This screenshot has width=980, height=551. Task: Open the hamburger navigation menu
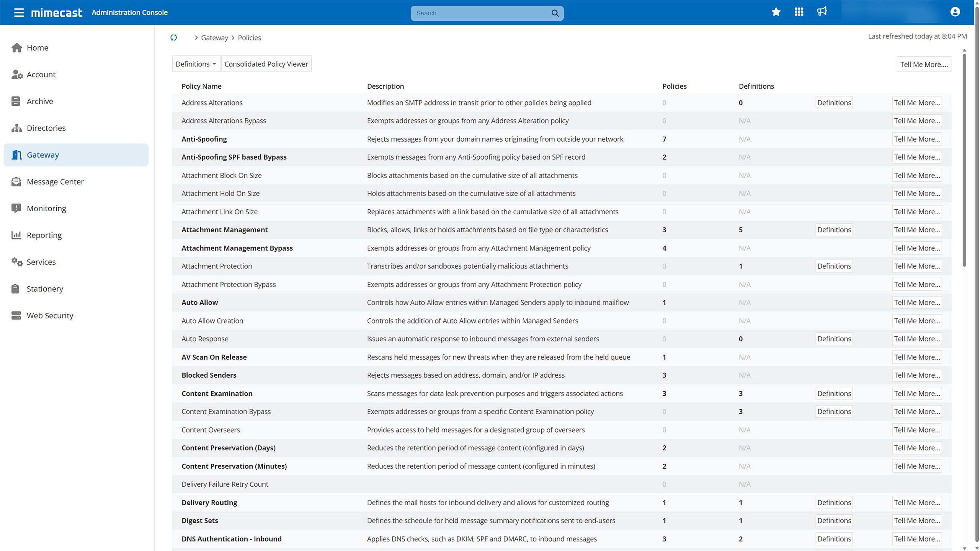(x=19, y=13)
